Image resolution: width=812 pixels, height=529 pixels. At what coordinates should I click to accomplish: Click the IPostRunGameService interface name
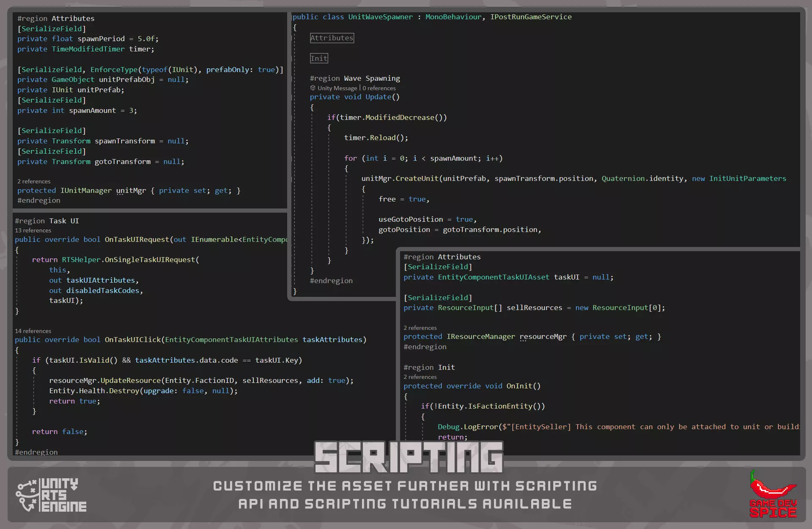click(531, 17)
